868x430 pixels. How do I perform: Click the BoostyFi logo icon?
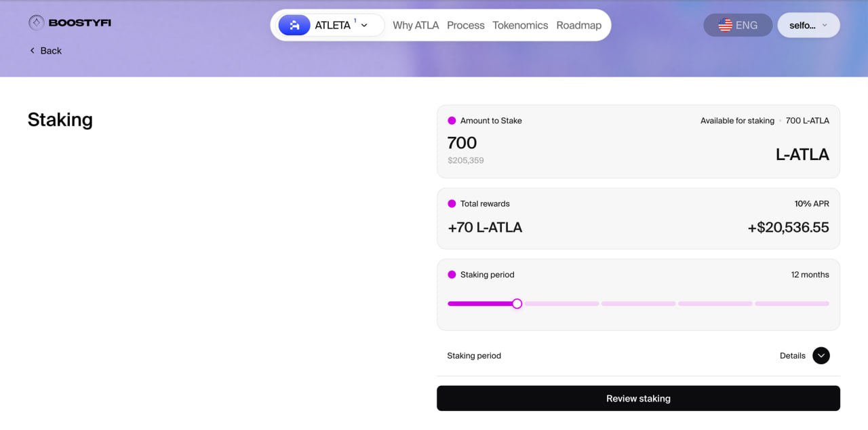pyautogui.click(x=36, y=23)
